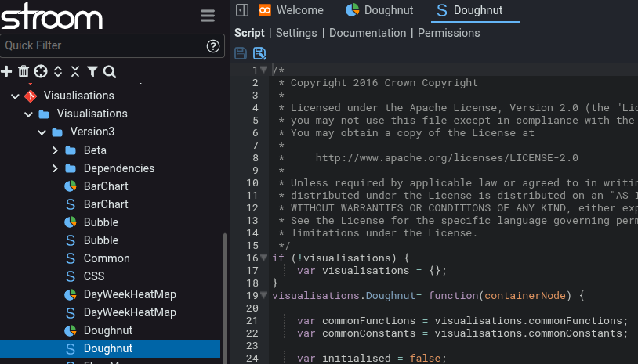Click 'var commonConstants' on line 22

click(x=357, y=333)
